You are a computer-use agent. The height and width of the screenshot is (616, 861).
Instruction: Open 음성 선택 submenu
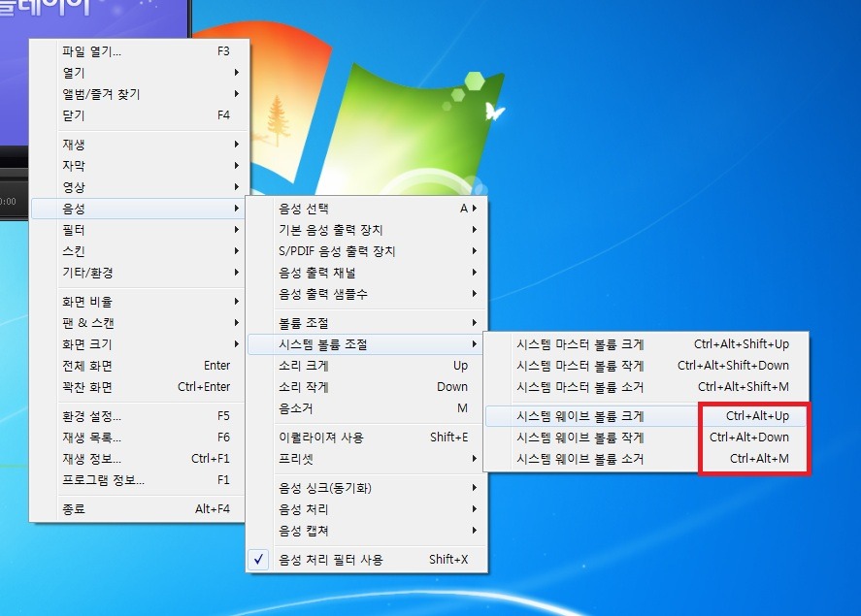point(366,209)
